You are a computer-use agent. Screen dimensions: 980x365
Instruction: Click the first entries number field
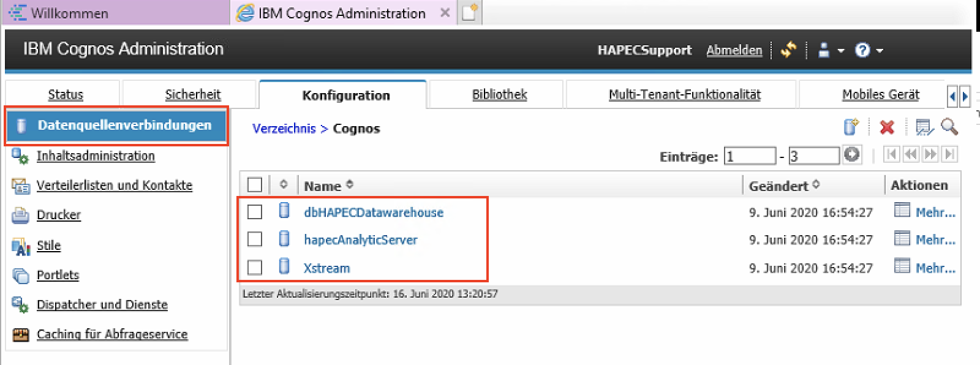(x=750, y=156)
